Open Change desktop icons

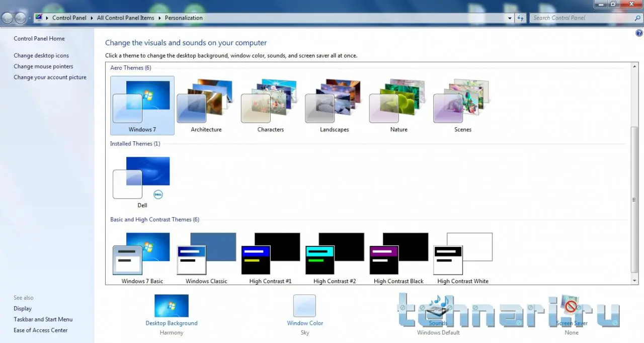coord(41,56)
